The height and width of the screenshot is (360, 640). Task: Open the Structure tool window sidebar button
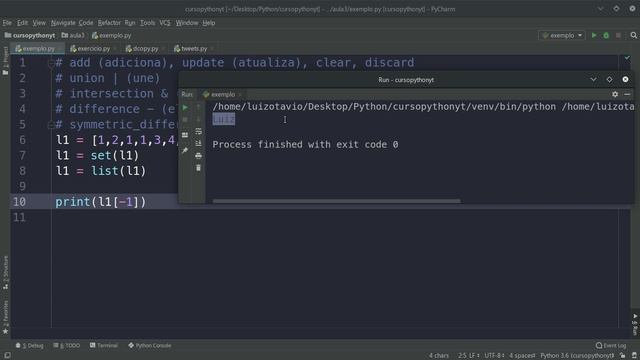pos(5,272)
